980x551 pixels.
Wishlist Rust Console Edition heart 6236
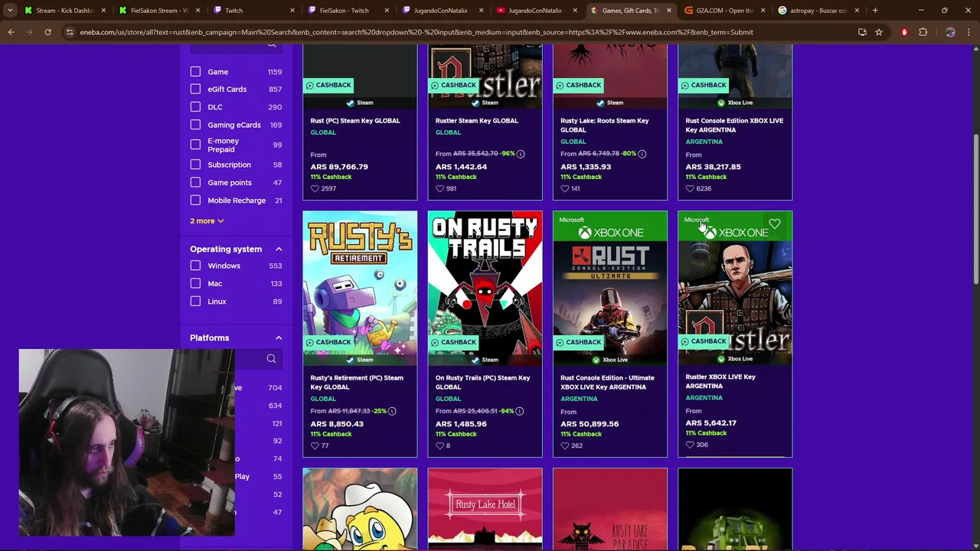point(690,188)
